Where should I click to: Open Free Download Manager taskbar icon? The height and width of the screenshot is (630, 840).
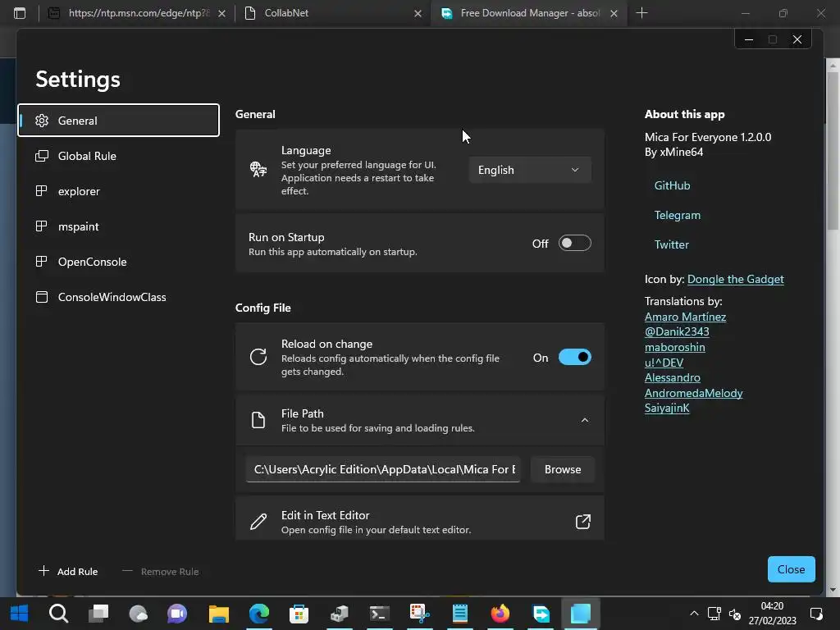[541, 614]
